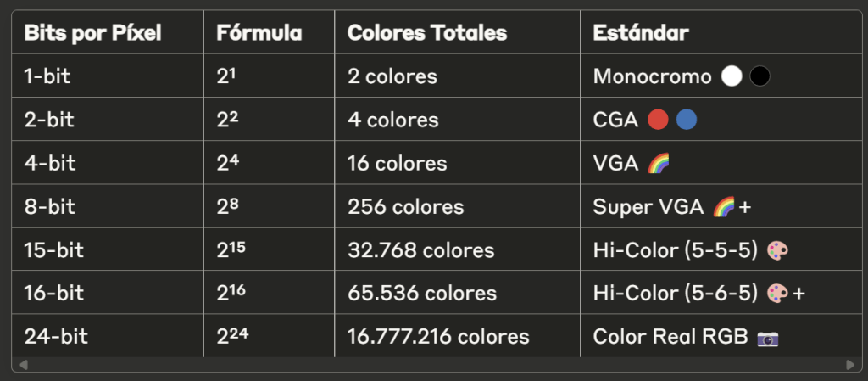
Task: Select the '1-bit' row label
Action: [x=47, y=76]
